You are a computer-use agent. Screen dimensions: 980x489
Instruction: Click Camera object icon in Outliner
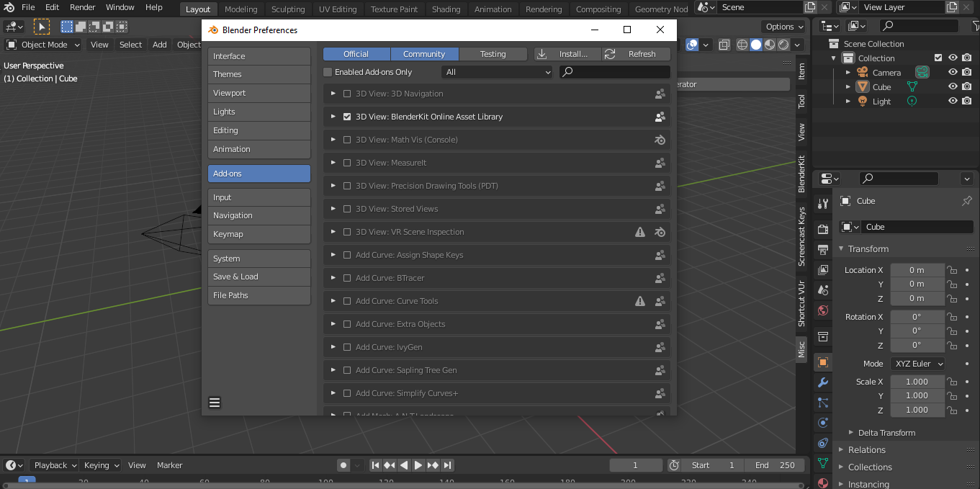click(863, 73)
